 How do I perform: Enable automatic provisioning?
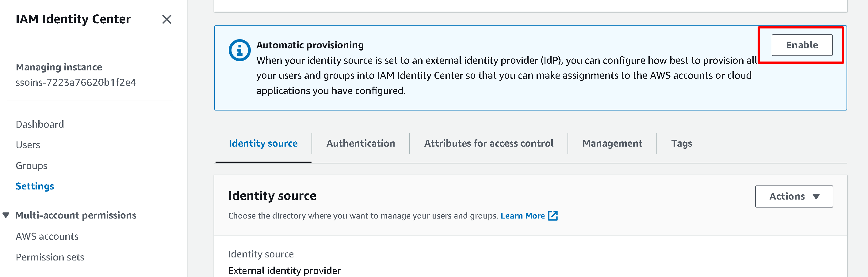tap(801, 45)
